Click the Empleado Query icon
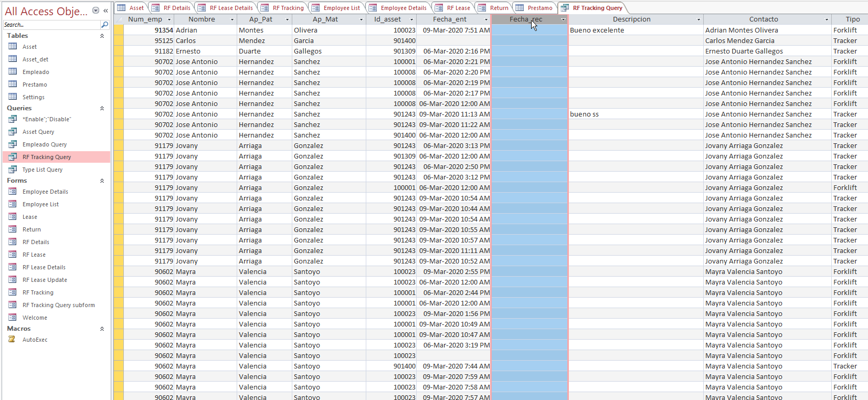868x400 pixels. pyautogui.click(x=13, y=144)
